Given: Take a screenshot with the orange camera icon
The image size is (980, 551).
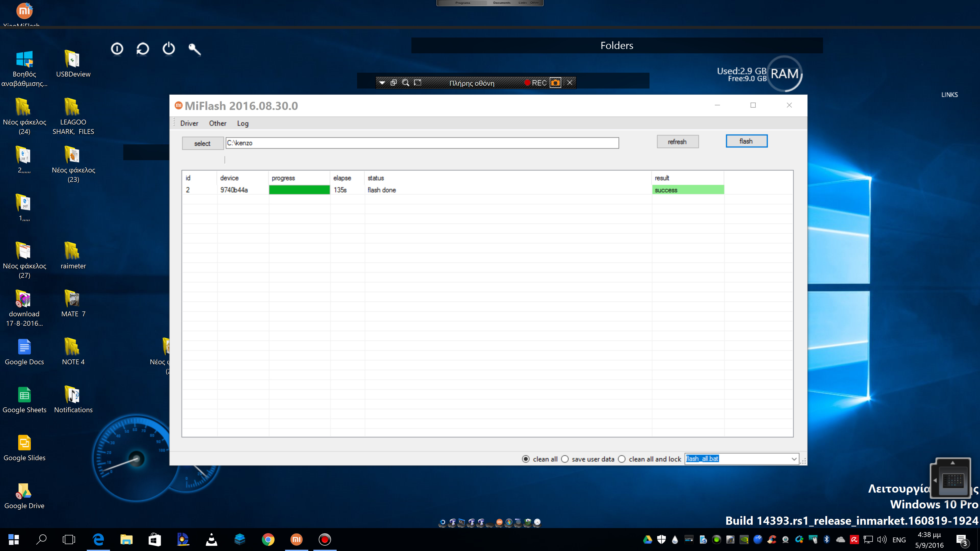Looking at the screenshot, I should pyautogui.click(x=555, y=83).
